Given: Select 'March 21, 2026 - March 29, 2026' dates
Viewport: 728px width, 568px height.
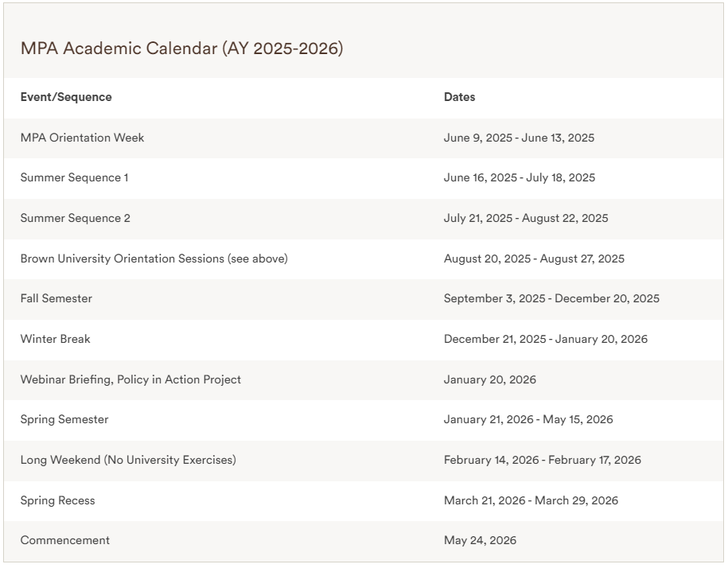Looking at the screenshot, I should pos(531,500).
